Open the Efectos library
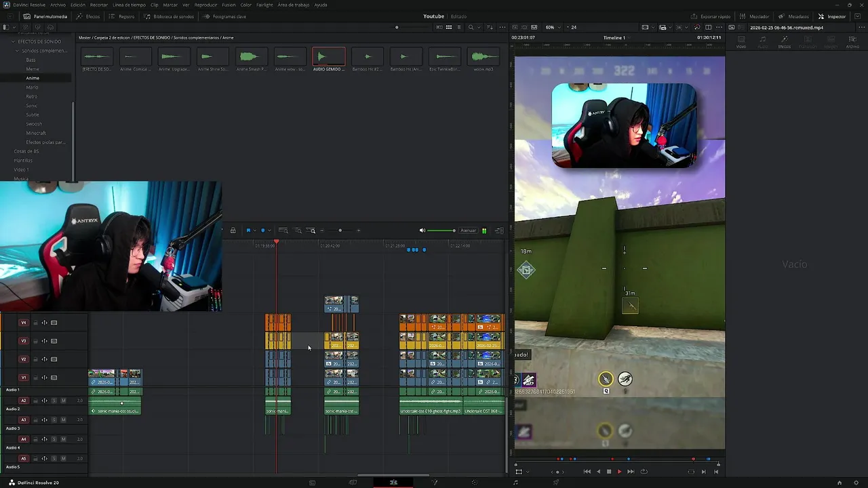 88,16
